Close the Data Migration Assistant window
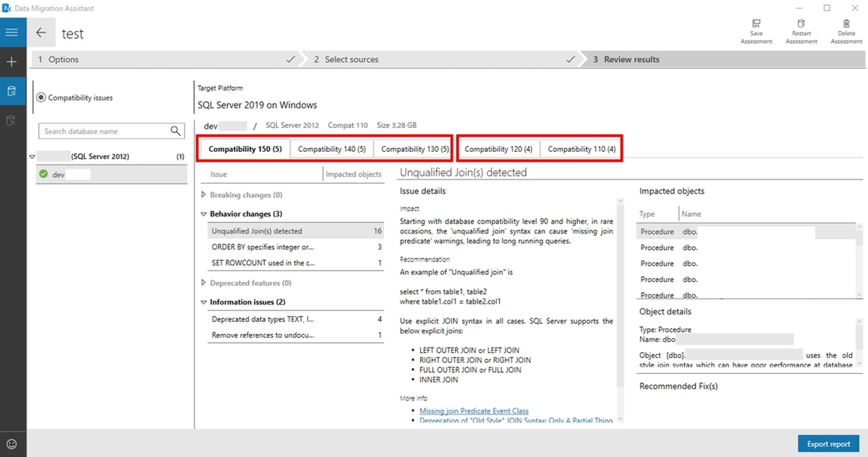The height and width of the screenshot is (457, 868). click(855, 8)
